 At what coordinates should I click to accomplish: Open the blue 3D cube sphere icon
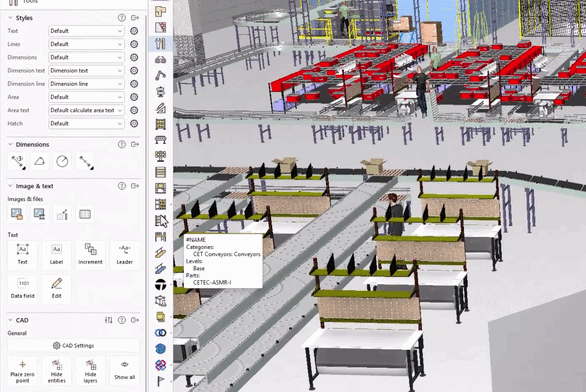(160, 349)
